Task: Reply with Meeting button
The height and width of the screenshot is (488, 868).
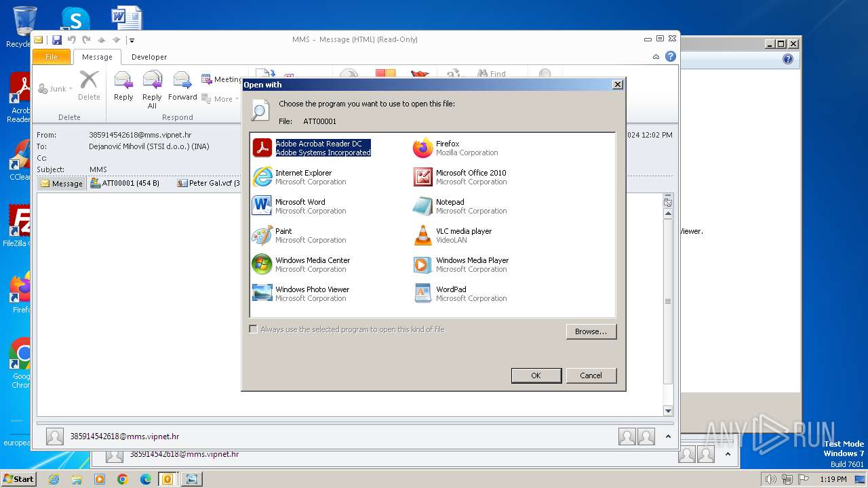Action: pos(222,79)
